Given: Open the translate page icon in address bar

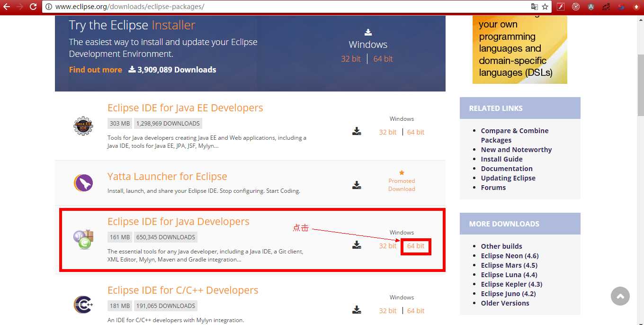Looking at the screenshot, I should pyautogui.click(x=535, y=7).
